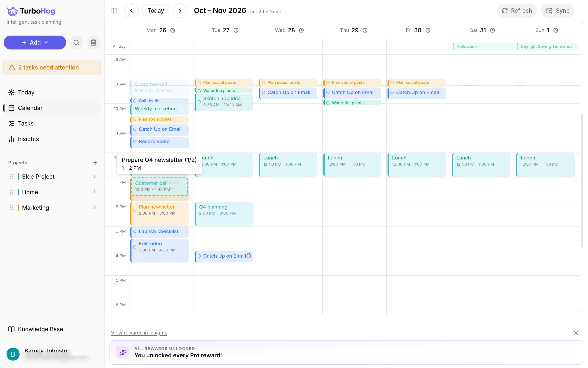Open Monday's Plan newsletter task
Screen dimensions: 588x368
(160, 214)
